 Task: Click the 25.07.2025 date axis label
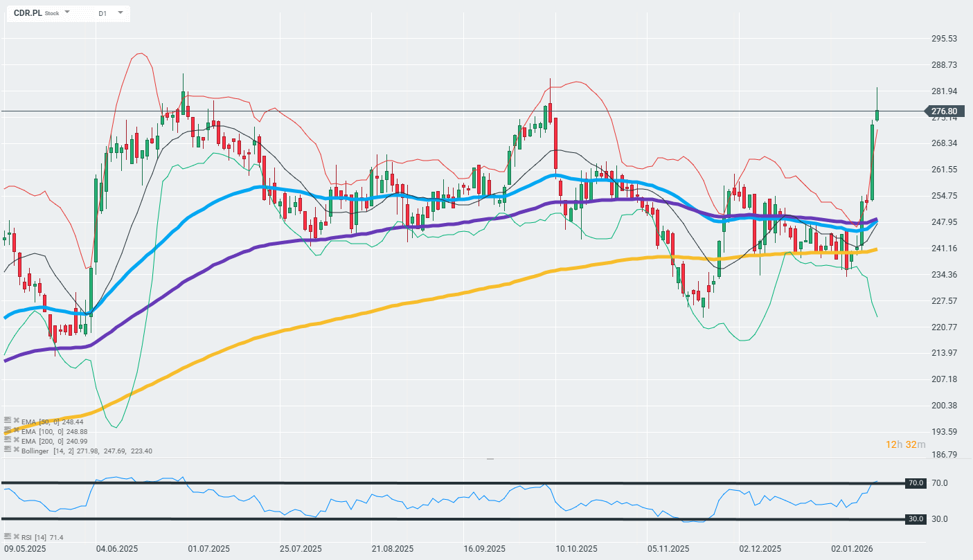[x=301, y=549]
